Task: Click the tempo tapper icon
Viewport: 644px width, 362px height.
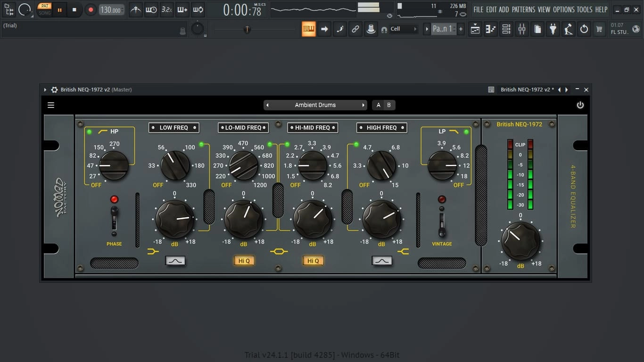Action: coord(569,29)
